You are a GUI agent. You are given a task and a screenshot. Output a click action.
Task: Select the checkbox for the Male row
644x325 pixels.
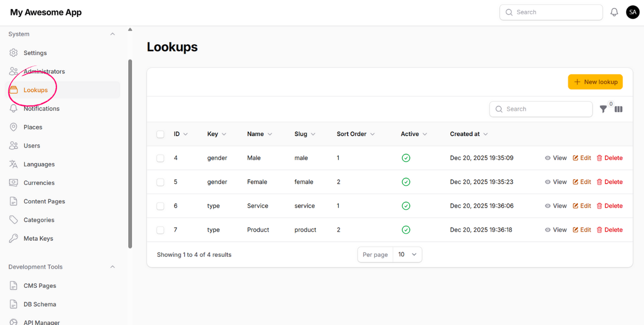click(160, 158)
